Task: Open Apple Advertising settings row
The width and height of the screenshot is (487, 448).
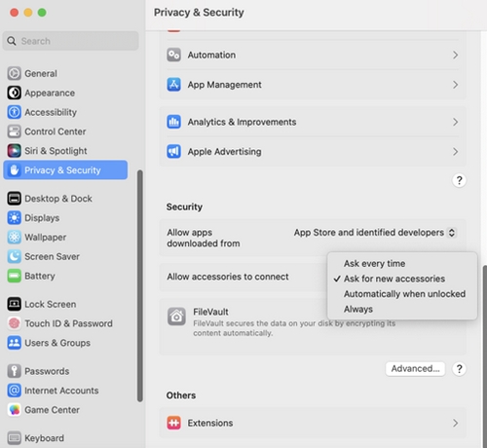Action: click(x=313, y=152)
